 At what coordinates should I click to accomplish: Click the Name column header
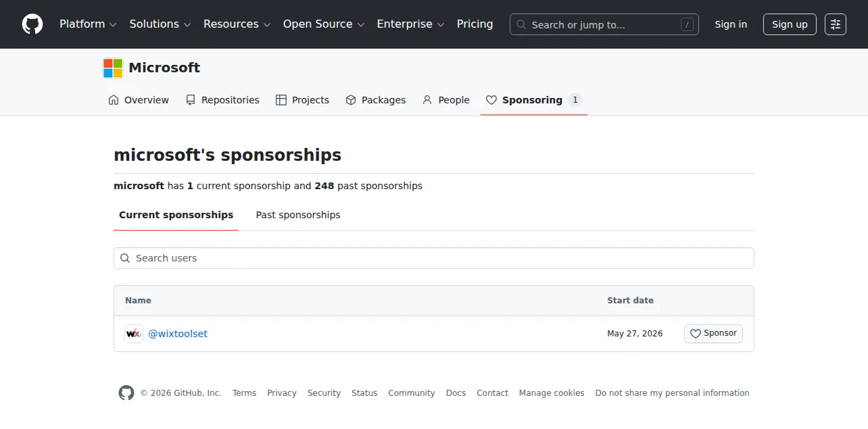138,301
